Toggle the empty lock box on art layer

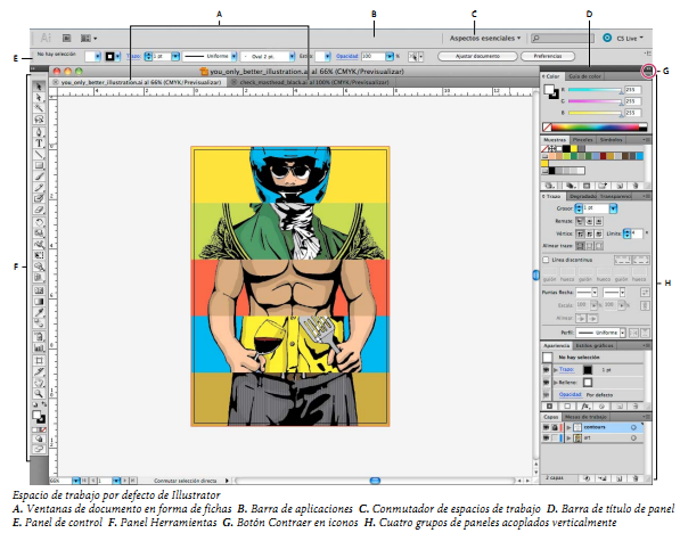(554, 438)
